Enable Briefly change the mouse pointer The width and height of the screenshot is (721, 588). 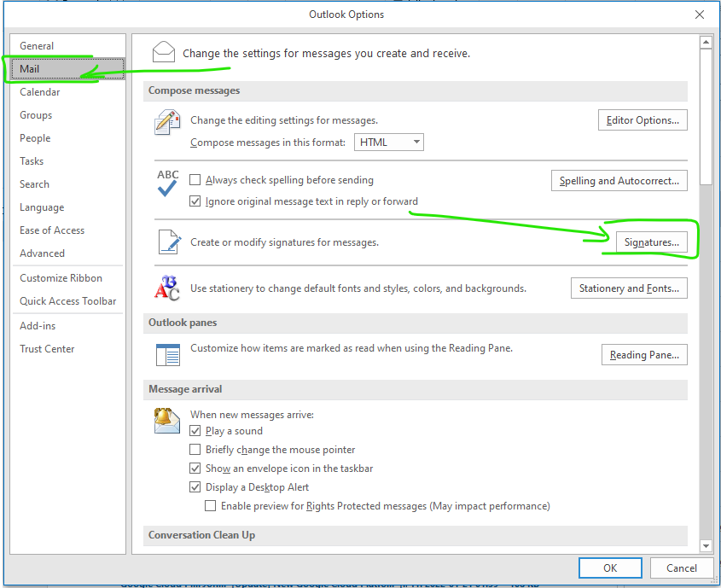pos(195,450)
